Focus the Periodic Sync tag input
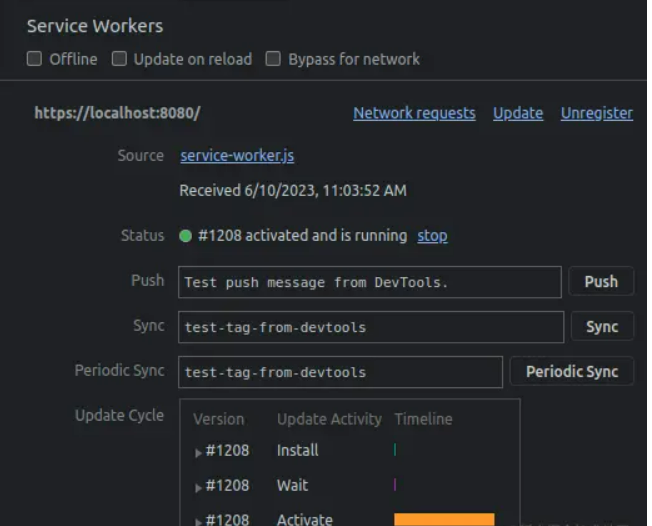 pos(340,372)
